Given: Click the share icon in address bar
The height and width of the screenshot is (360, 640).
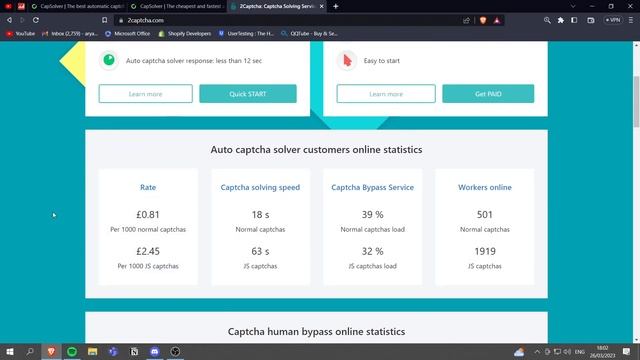Looking at the screenshot, I should (466, 20).
